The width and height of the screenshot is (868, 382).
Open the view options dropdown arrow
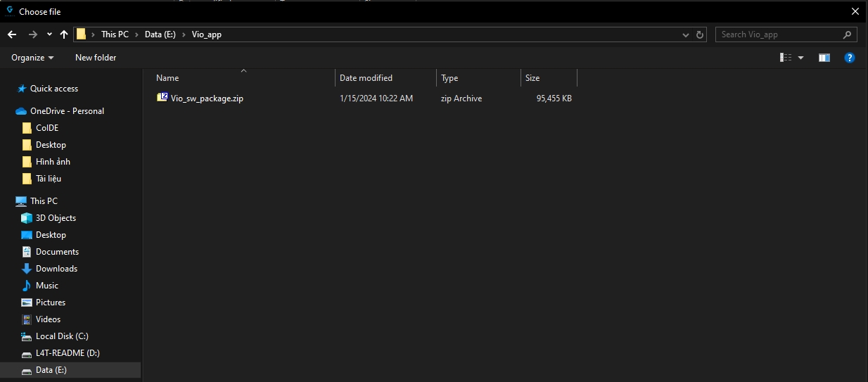click(x=801, y=58)
